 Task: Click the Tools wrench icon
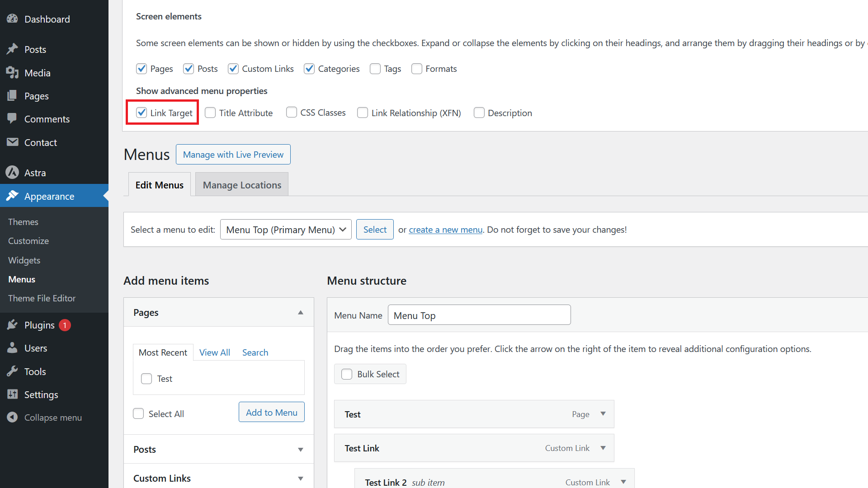[x=12, y=371]
